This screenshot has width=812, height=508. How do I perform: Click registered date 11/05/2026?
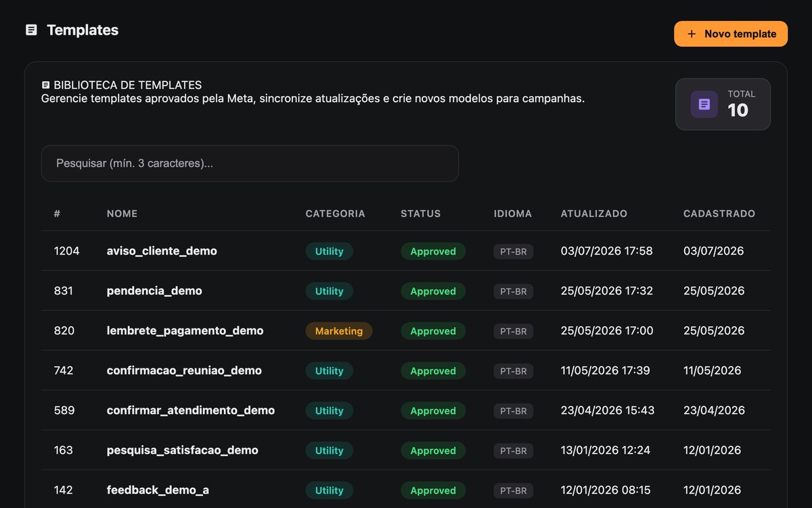[x=713, y=371]
